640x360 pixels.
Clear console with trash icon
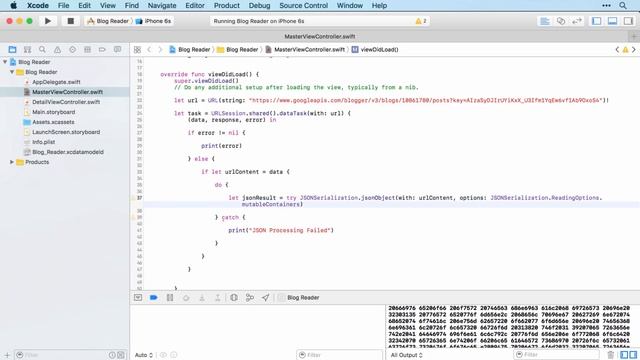[611, 355]
